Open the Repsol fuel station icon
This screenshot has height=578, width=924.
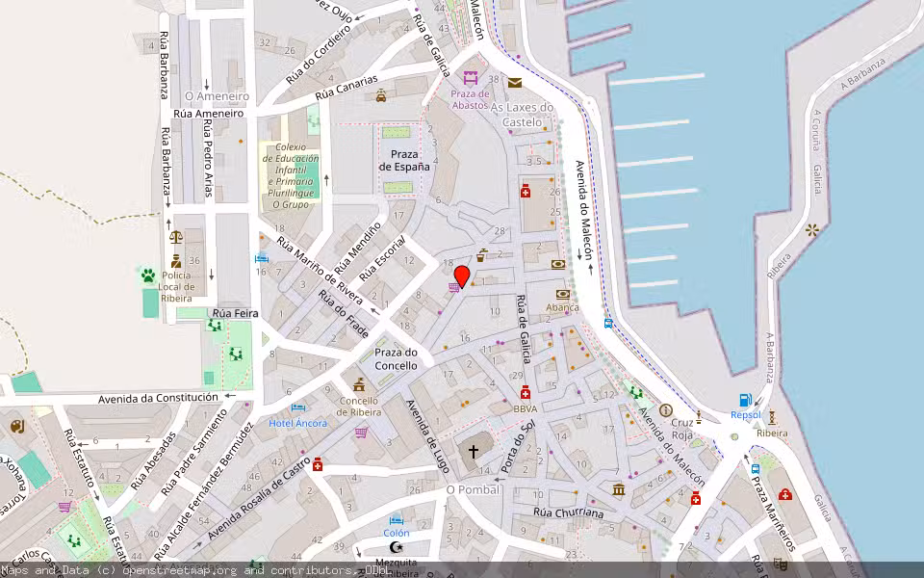coord(744,400)
